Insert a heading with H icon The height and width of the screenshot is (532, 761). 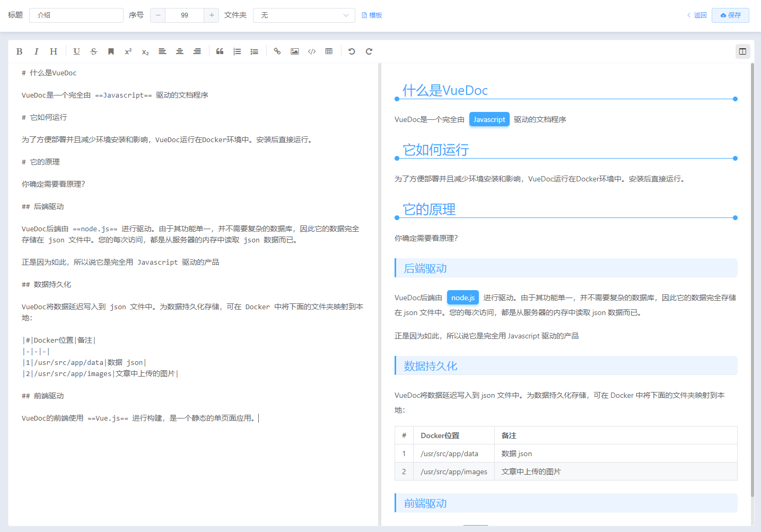pos(54,51)
